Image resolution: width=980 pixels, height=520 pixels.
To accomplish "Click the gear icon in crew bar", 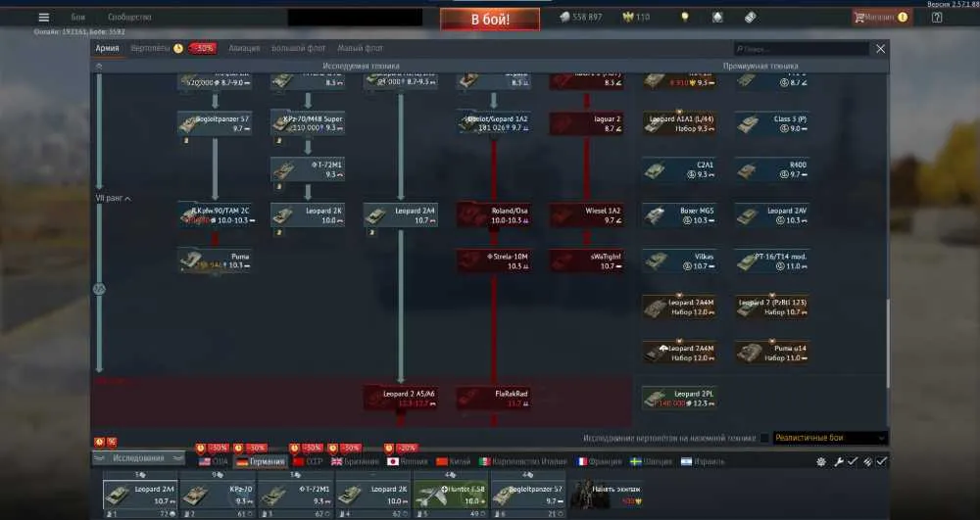I will coord(821,461).
